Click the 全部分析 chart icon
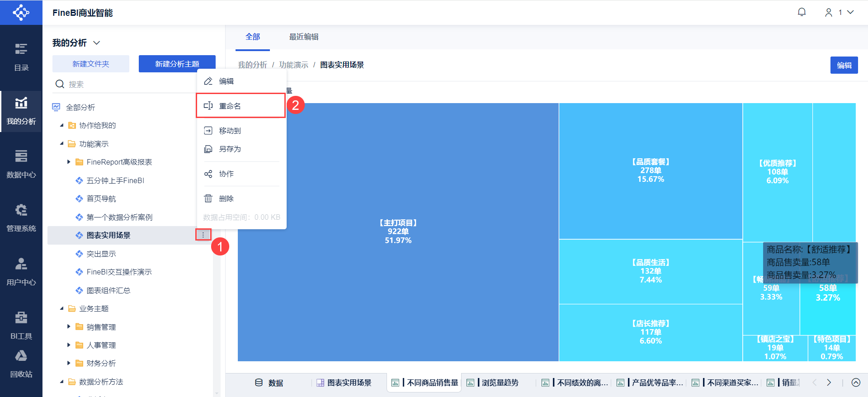The width and height of the screenshot is (868, 397). 56,107
